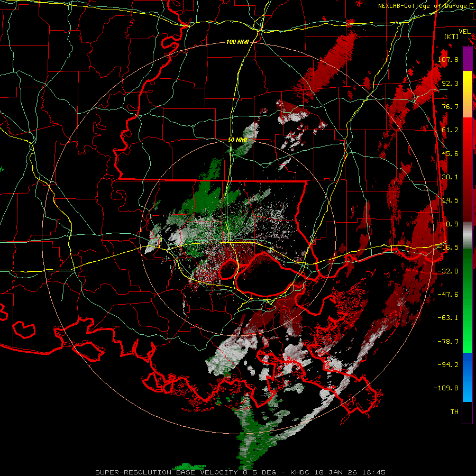Click the 92.3 velocity scale value
The width and height of the screenshot is (476, 476).
(x=450, y=83)
